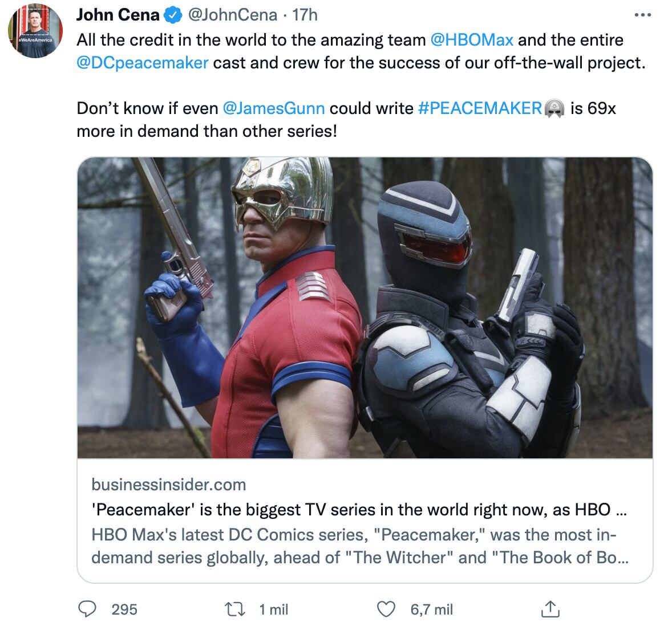The image size is (672, 626).
Task: Click the businessinsider.com source label
Action: (169, 485)
